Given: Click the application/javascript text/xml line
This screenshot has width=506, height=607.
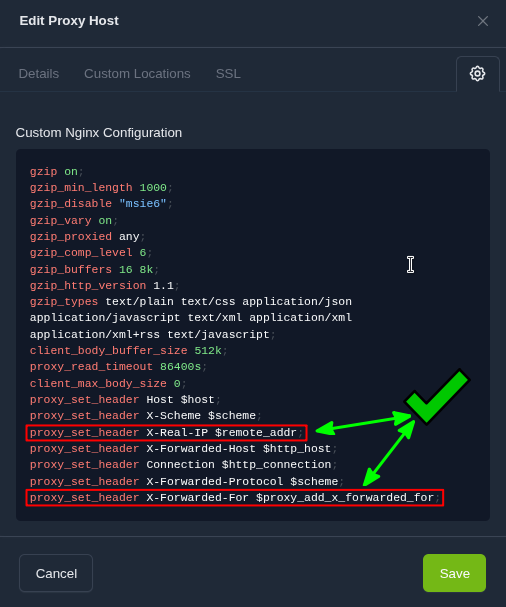Looking at the screenshot, I should pos(191,318).
